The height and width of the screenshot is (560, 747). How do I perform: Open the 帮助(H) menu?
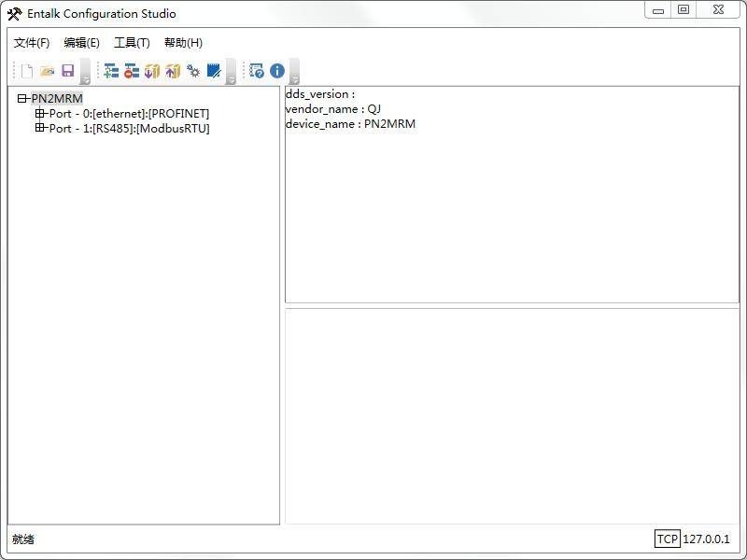point(183,43)
